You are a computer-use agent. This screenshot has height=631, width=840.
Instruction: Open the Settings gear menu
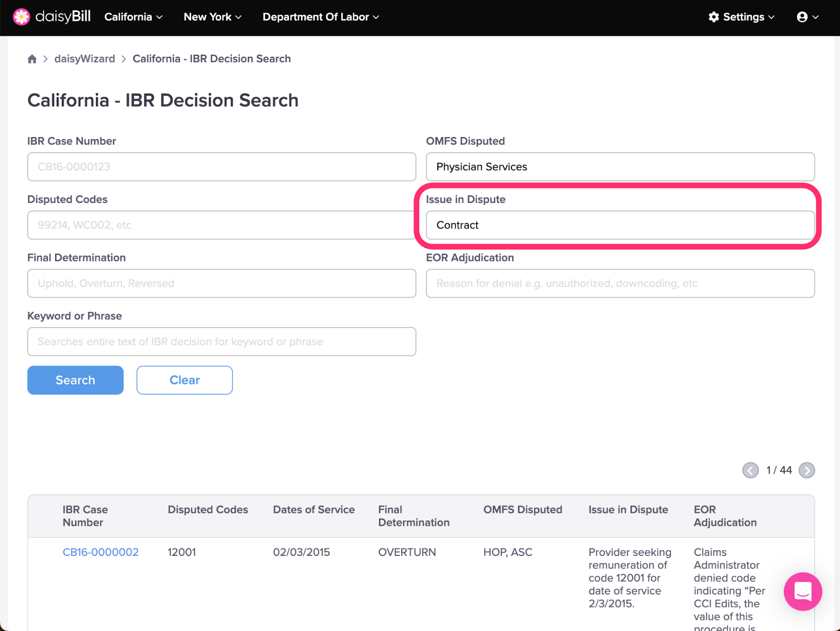pyautogui.click(x=741, y=17)
